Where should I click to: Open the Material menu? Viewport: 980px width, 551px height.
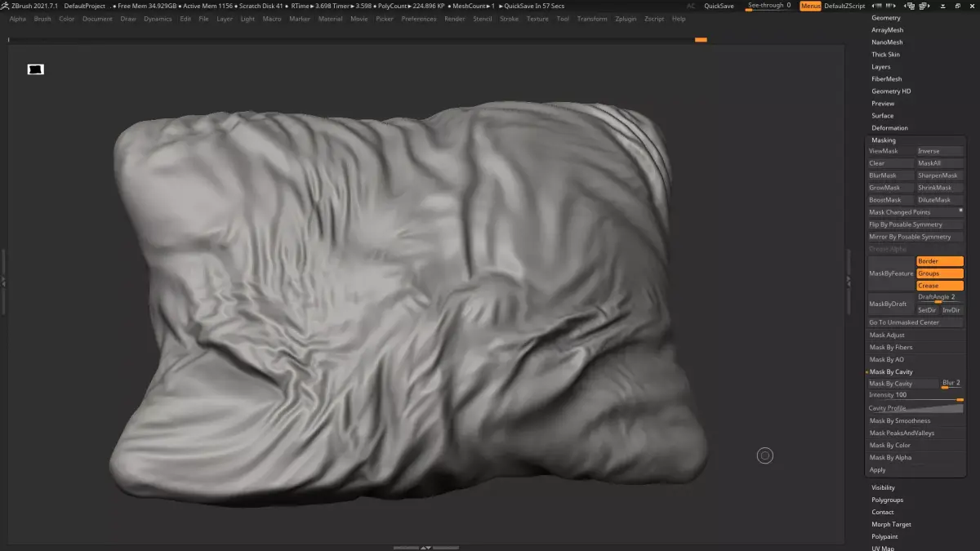[x=330, y=19]
